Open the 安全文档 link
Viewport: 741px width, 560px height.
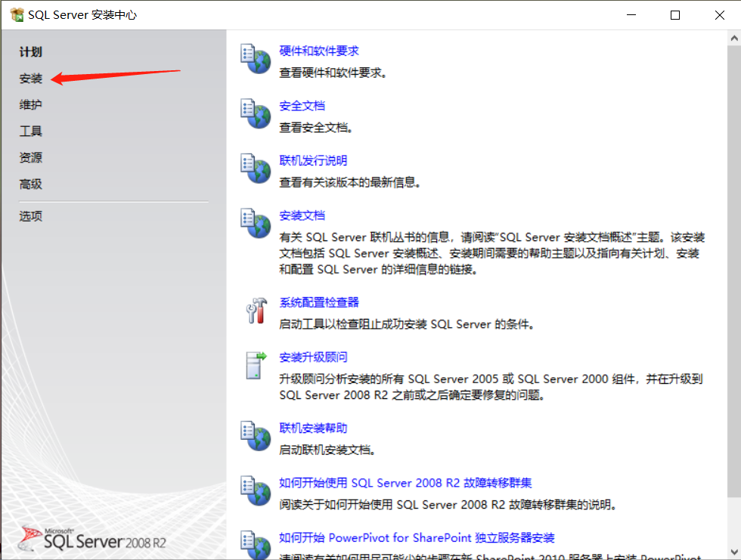302,106
